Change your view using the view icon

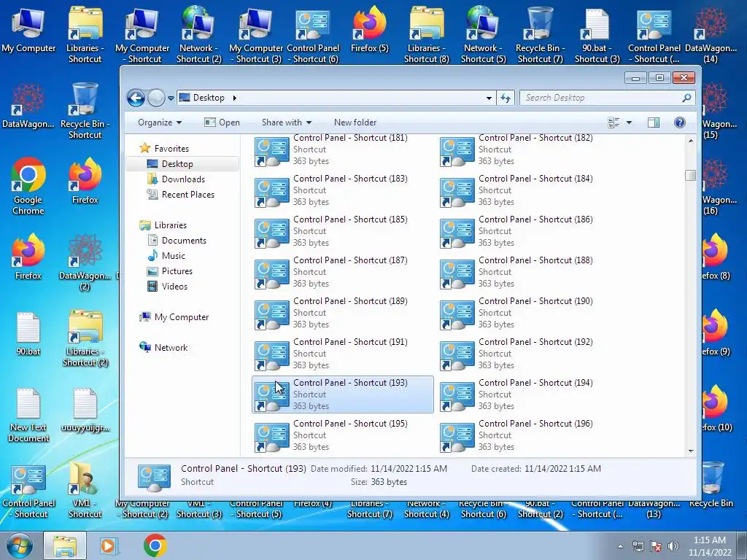614,122
